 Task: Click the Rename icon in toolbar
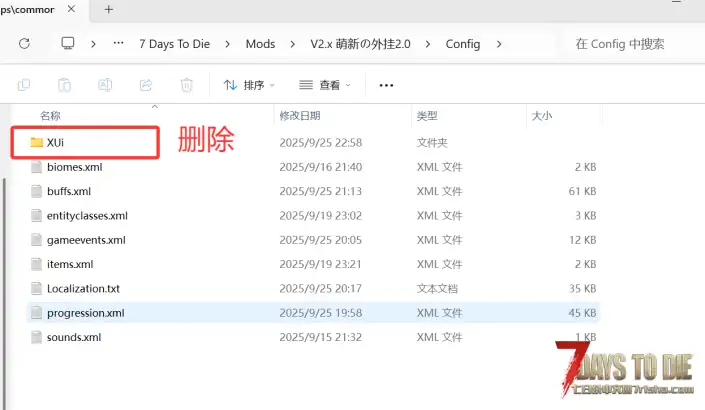tap(105, 85)
